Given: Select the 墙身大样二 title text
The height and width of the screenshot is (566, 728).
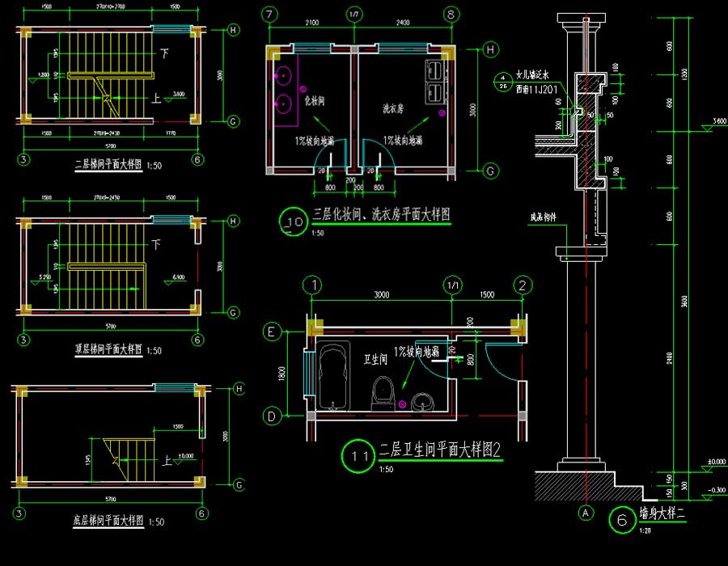Looking at the screenshot, I should pyautogui.click(x=662, y=513).
